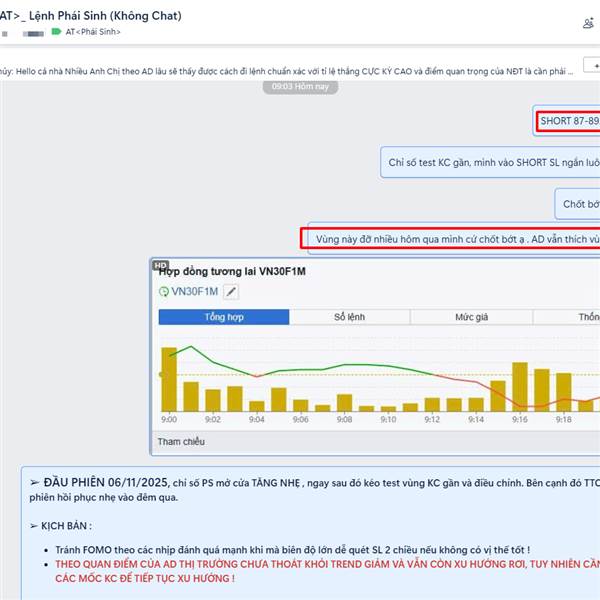Click the clock icon before VN30F1M
The image size is (600, 600).
tap(164, 292)
